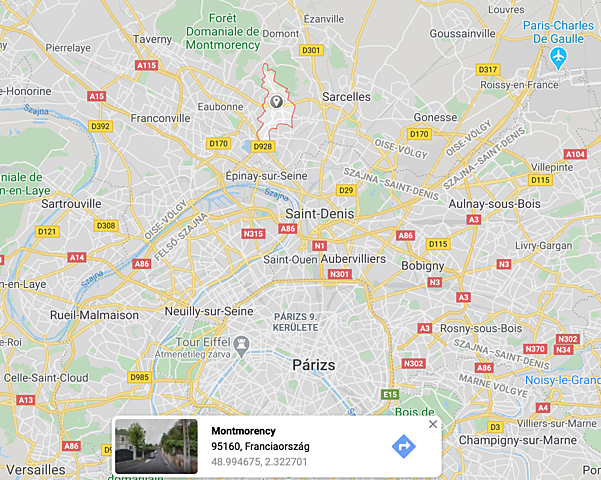Select the E15 green route shield
The image size is (601, 480).
coord(390,395)
